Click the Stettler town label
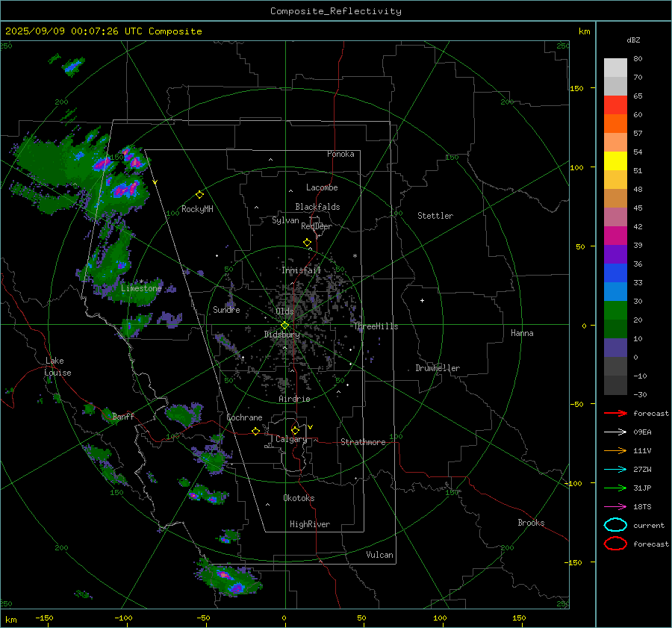The width and height of the screenshot is (672, 628). tap(435, 216)
